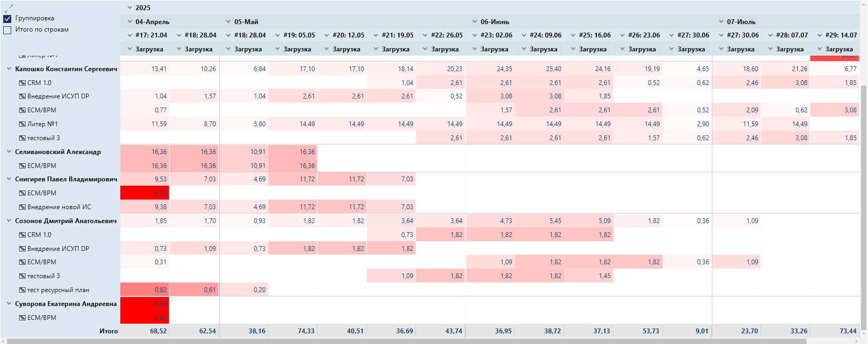Image resolution: width=868 pixels, height=344 pixels.
Task: Collapse the 06-Июнь month header
Action: point(475,22)
